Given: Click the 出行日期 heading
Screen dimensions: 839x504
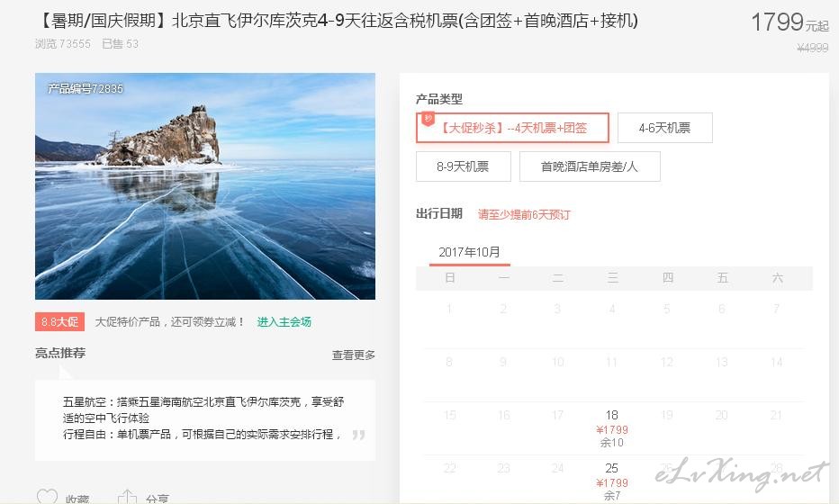Looking at the screenshot, I should (438, 213).
